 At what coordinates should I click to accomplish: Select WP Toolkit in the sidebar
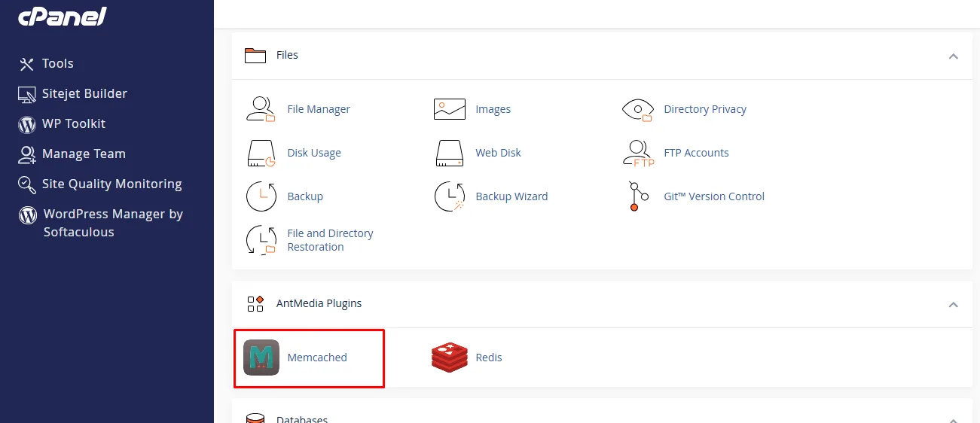point(73,124)
